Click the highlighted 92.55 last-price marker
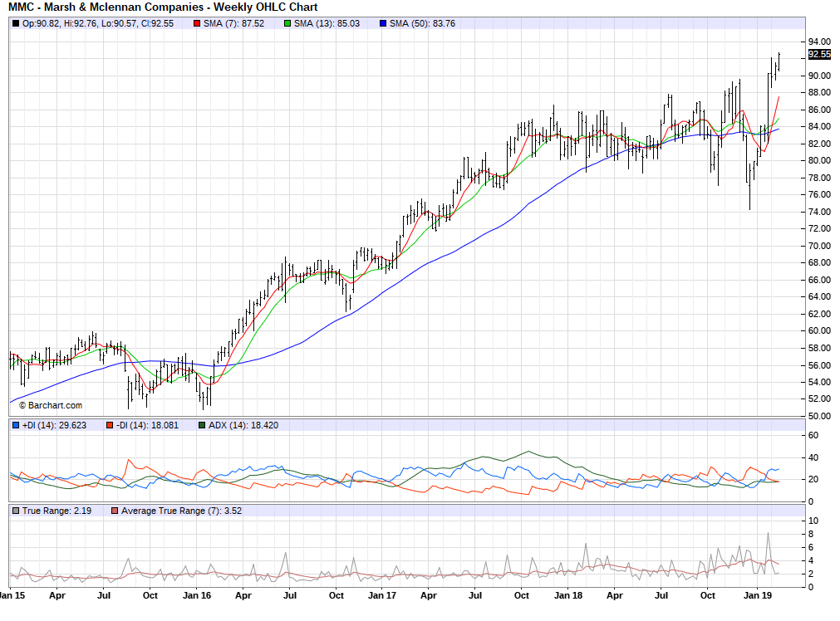 tap(819, 54)
